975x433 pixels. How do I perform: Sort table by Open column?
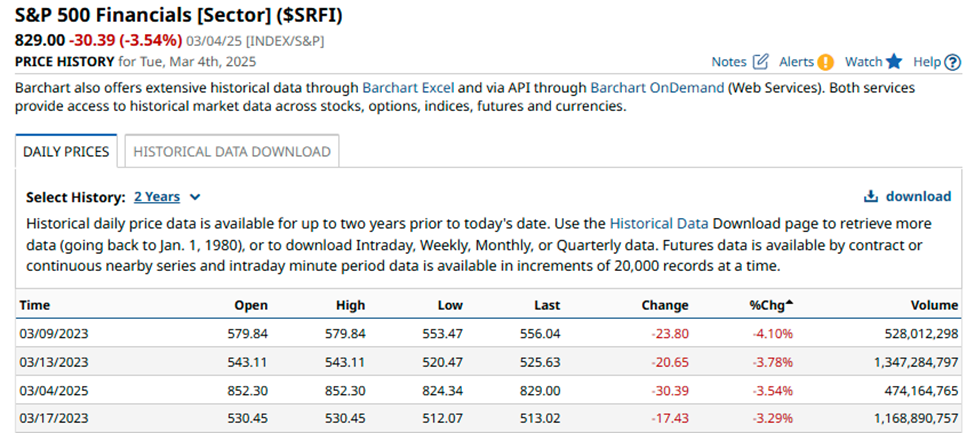pyautogui.click(x=250, y=305)
